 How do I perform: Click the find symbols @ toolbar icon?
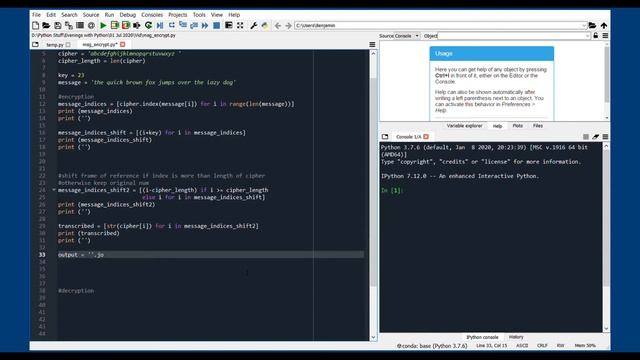[91, 25]
